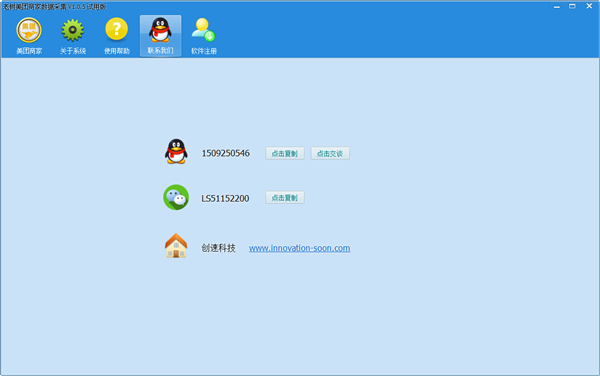The width and height of the screenshot is (600, 376).
Task: Start a QQ chat via 点击交谈
Action: 330,153
